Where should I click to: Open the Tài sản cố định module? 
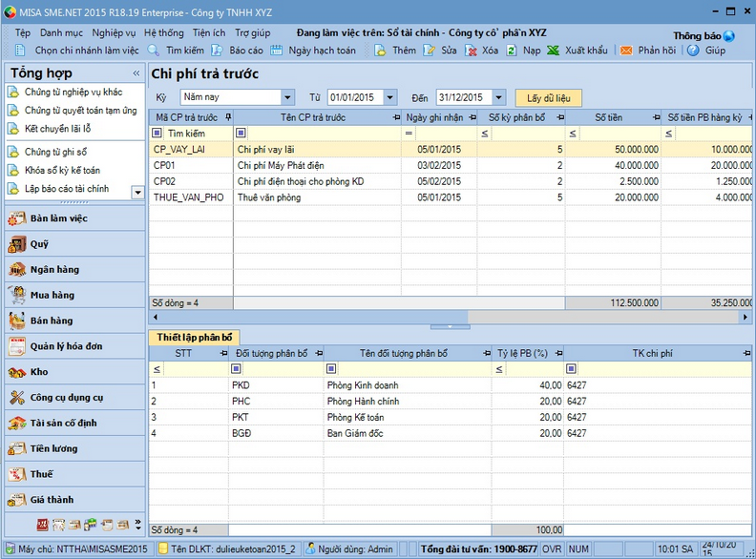coord(74,424)
